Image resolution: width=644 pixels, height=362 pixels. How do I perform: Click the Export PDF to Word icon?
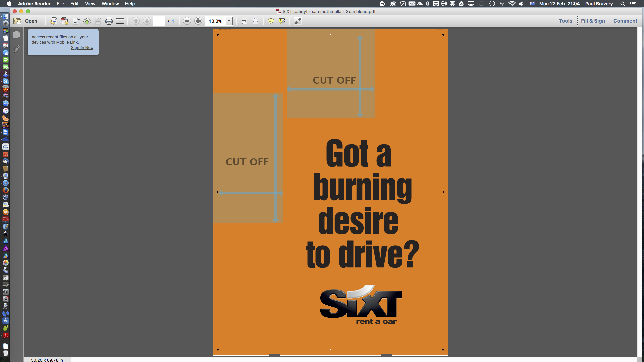(53, 21)
